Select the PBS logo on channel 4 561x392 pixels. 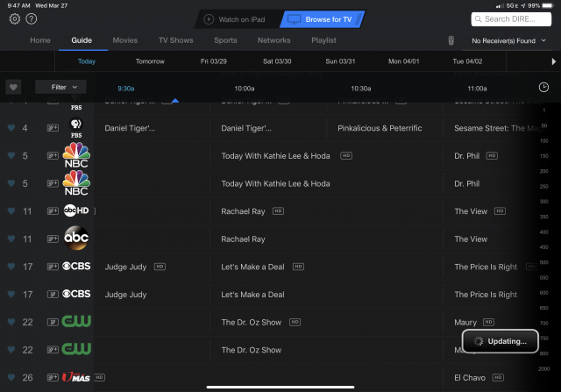click(76, 128)
